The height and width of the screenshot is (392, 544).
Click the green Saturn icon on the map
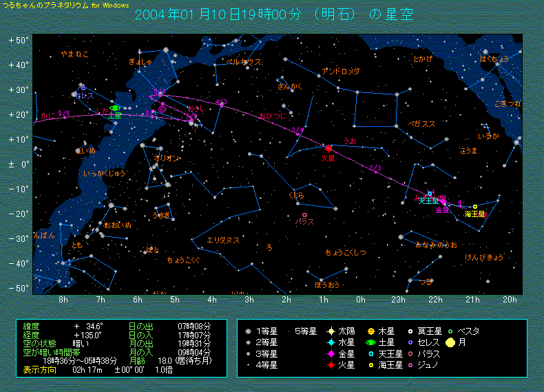(x=116, y=107)
